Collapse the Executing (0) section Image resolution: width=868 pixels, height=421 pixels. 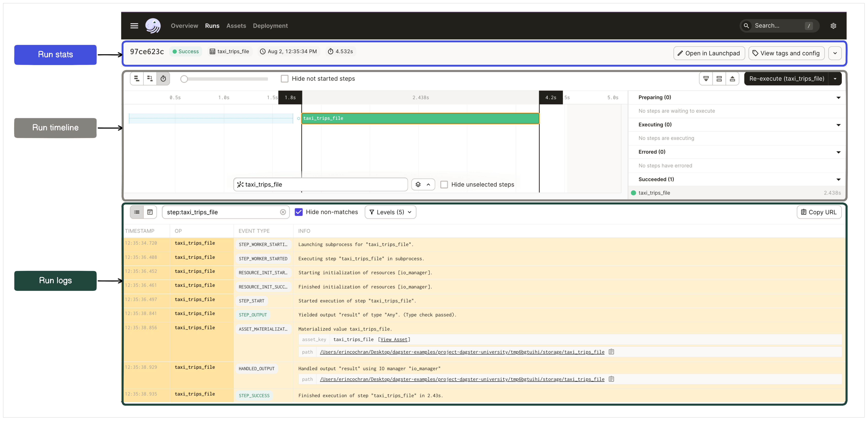(x=838, y=125)
